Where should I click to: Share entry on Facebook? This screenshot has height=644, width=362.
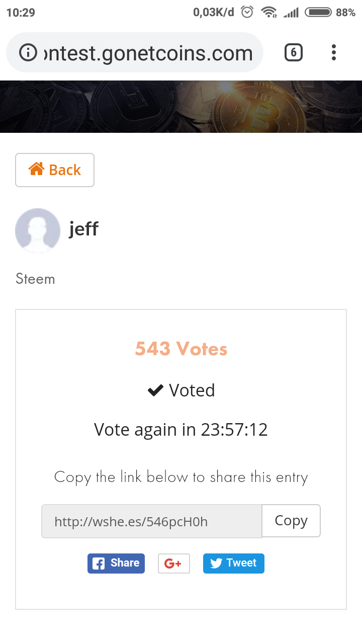pyautogui.click(x=116, y=563)
